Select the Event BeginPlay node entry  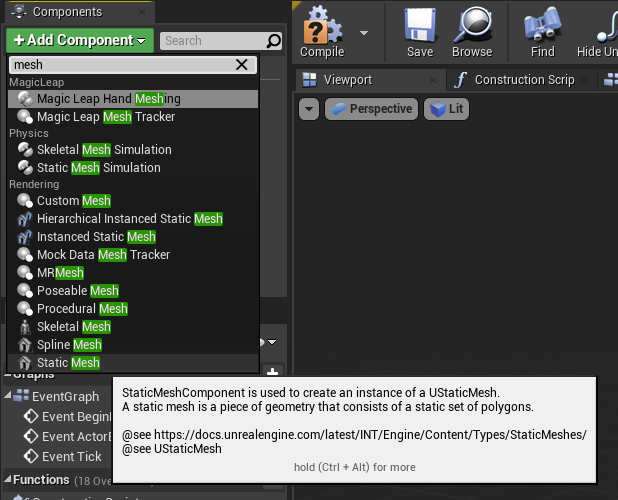point(69,416)
